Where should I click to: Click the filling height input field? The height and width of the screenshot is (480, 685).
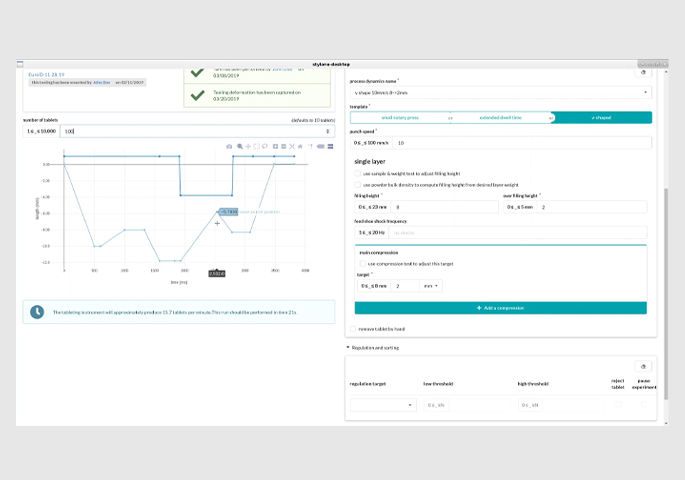tap(445, 207)
